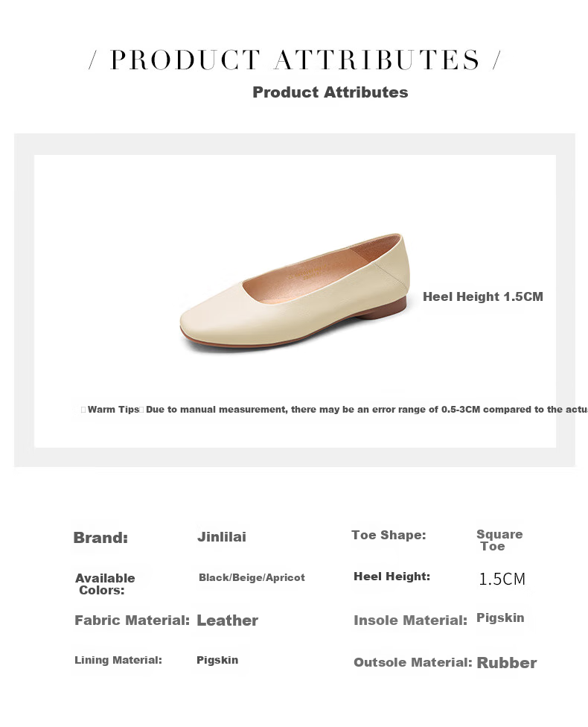Click the Fabric Material: label

[132, 620]
